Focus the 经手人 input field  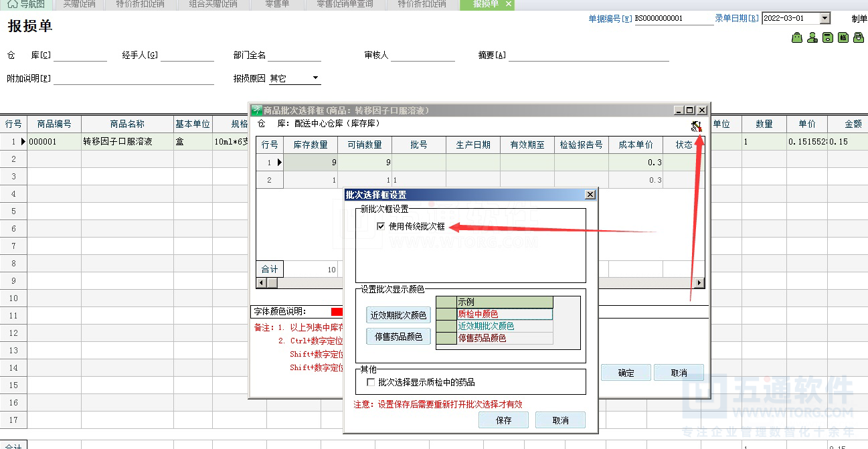pos(187,55)
